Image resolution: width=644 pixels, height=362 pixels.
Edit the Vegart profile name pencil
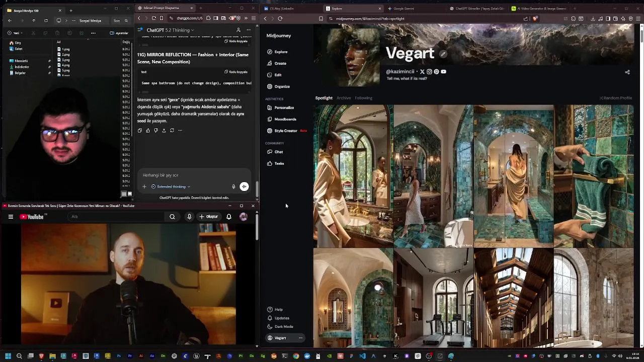point(443,54)
